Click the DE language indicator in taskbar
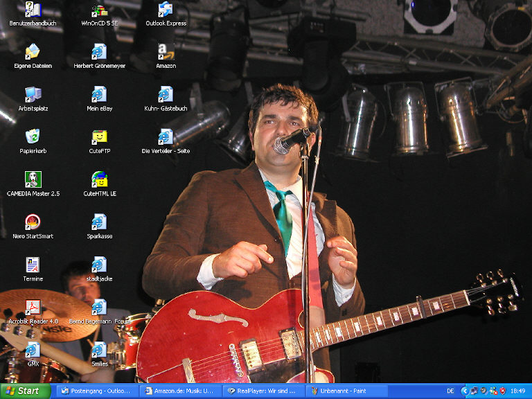 click(x=451, y=391)
